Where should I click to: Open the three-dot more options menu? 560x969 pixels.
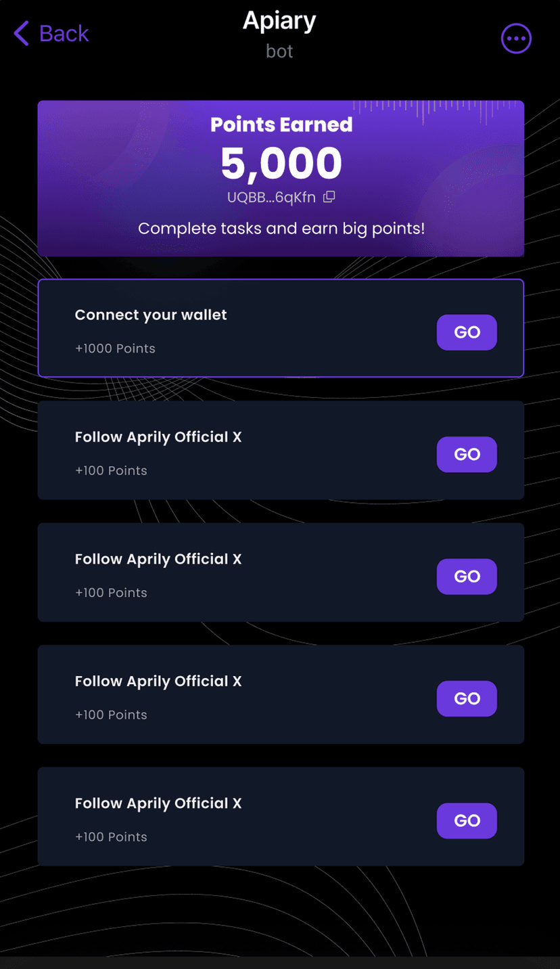click(x=516, y=39)
